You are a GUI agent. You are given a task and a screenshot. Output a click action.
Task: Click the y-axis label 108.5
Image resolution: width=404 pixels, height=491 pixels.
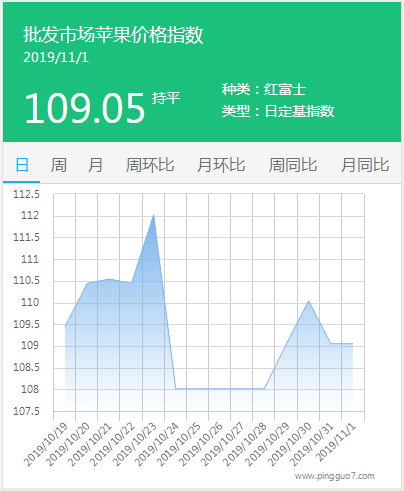tap(26, 367)
